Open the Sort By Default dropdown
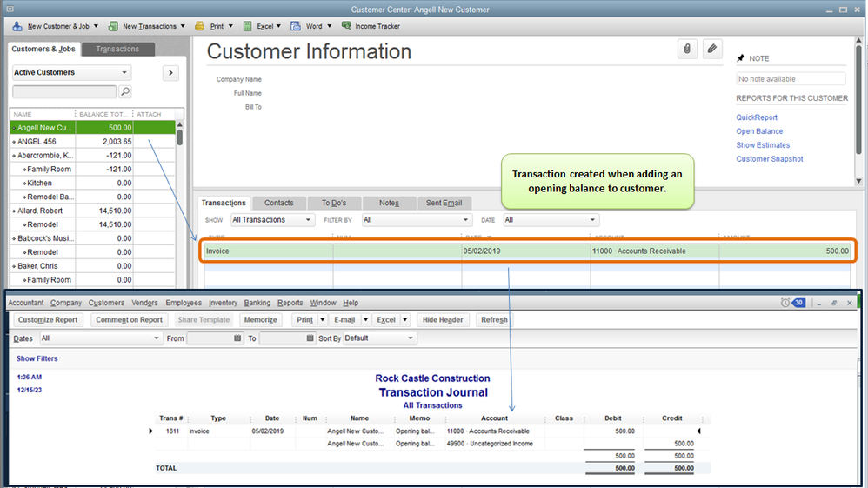The width and height of the screenshot is (868, 488). tap(379, 338)
